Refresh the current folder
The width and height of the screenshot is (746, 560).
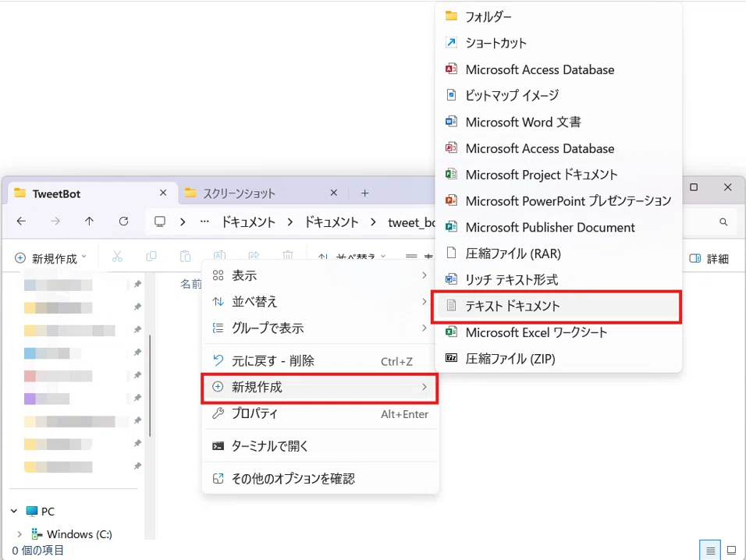[124, 222]
